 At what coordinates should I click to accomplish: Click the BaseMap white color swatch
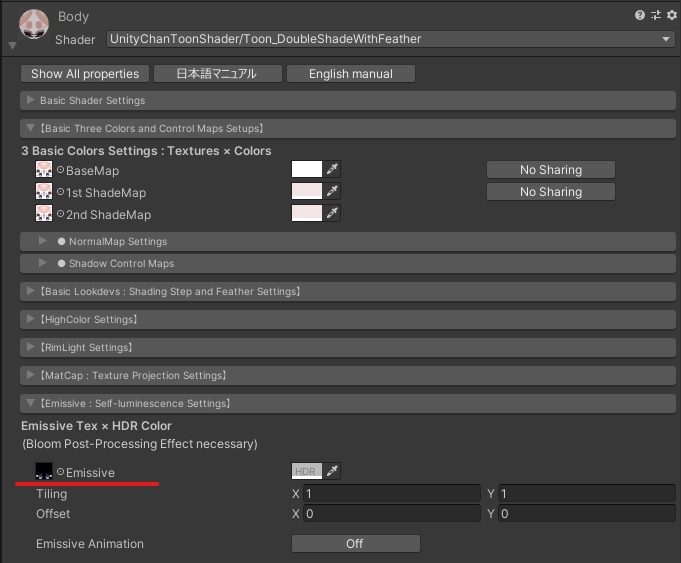click(306, 170)
